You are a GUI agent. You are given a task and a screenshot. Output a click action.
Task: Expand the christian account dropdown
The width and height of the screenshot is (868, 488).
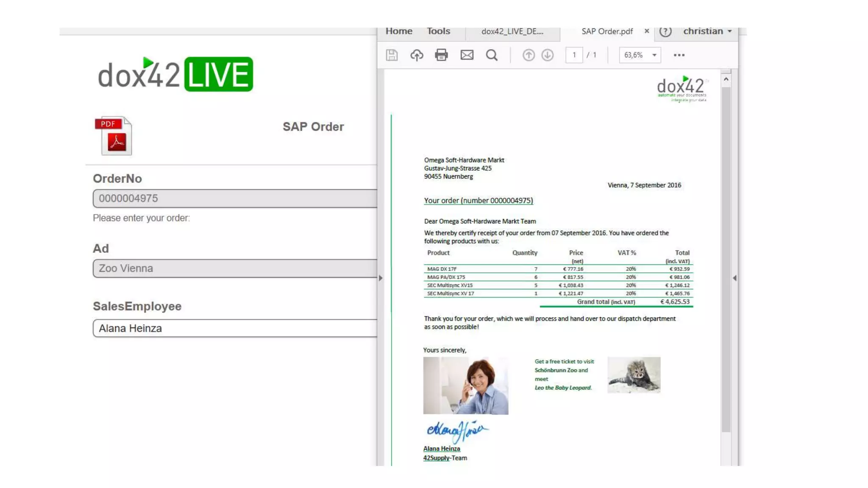(707, 31)
